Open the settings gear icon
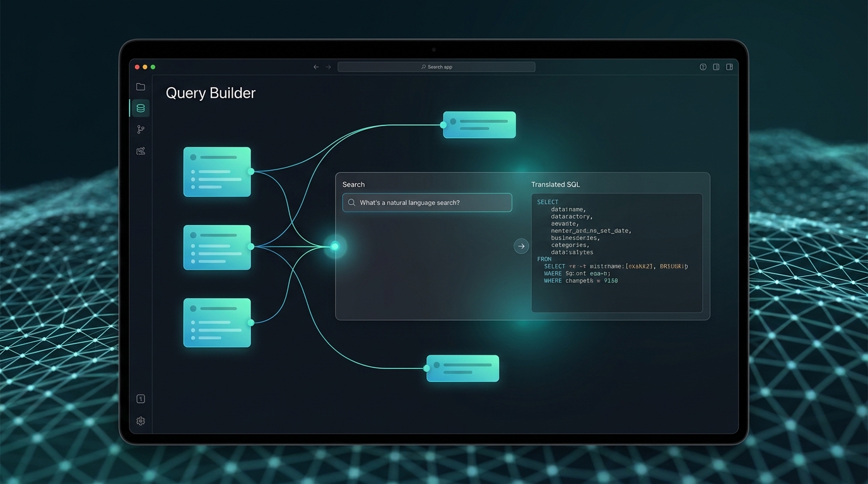The width and height of the screenshot is (868, 484). pyautogui.click(x=141, y=421)
